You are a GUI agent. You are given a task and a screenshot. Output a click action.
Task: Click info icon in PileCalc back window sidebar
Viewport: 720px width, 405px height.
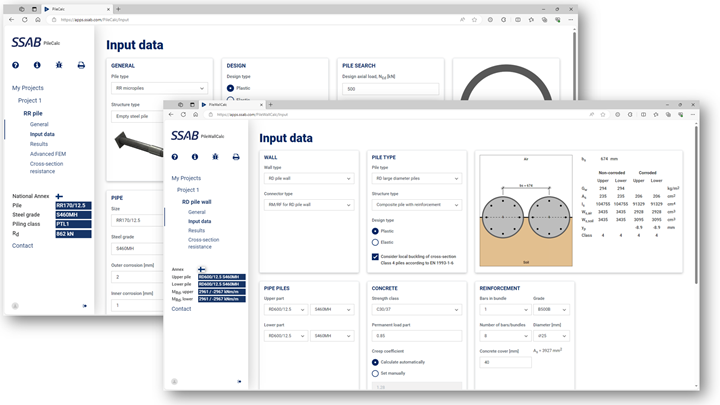37,65
